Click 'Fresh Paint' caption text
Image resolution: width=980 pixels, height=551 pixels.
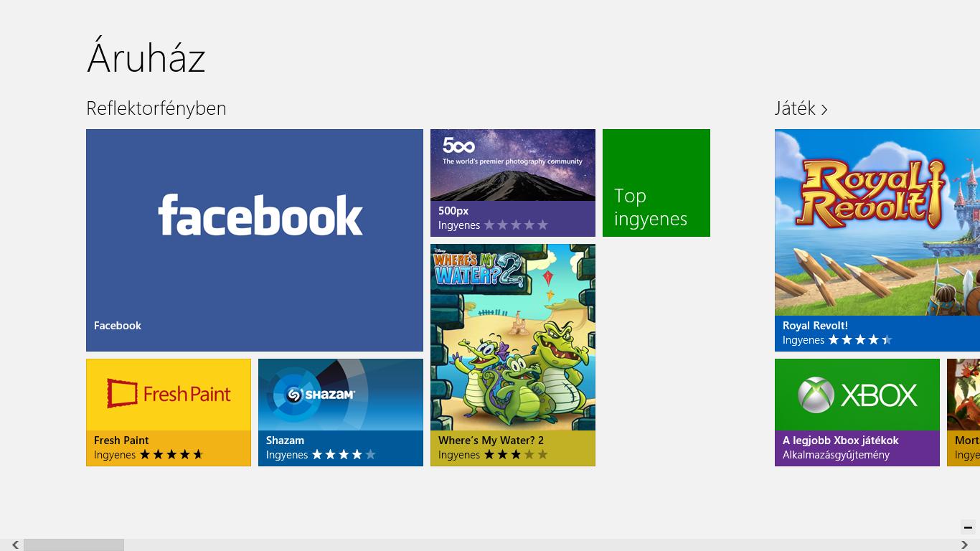pos(121,441)
